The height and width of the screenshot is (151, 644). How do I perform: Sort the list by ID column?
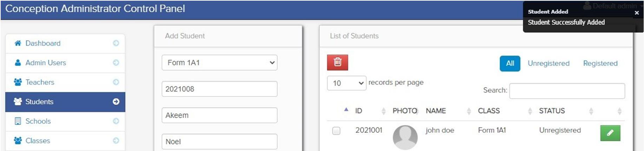(359, 111)
